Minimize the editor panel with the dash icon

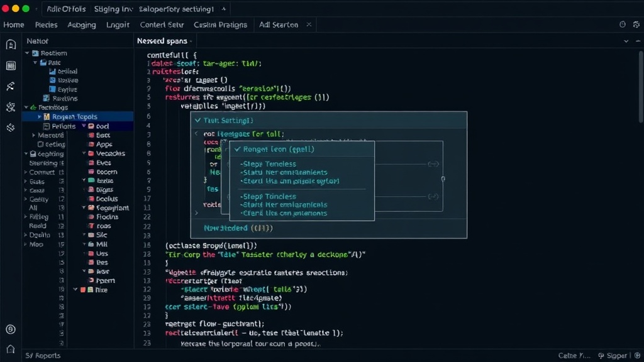tap(638, 41)
